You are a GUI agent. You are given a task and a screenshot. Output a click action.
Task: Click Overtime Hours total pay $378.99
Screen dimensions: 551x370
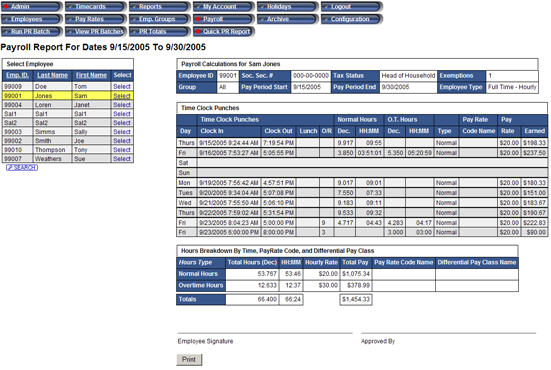pos(358,285)
